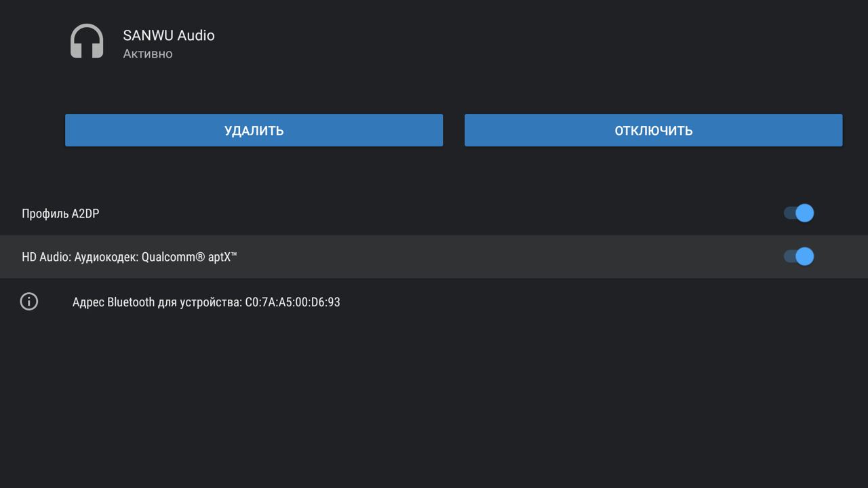This screenshot has width=868, height=488.
Task: Click the Активно status text
Action: [x=148, y=54]
